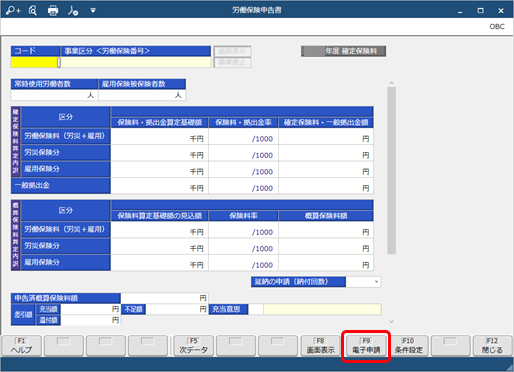Image resolution: width=514 pixels, height=372 pixels.
Task: Click the small 充当意思 code box
Action: click(256, 309)
